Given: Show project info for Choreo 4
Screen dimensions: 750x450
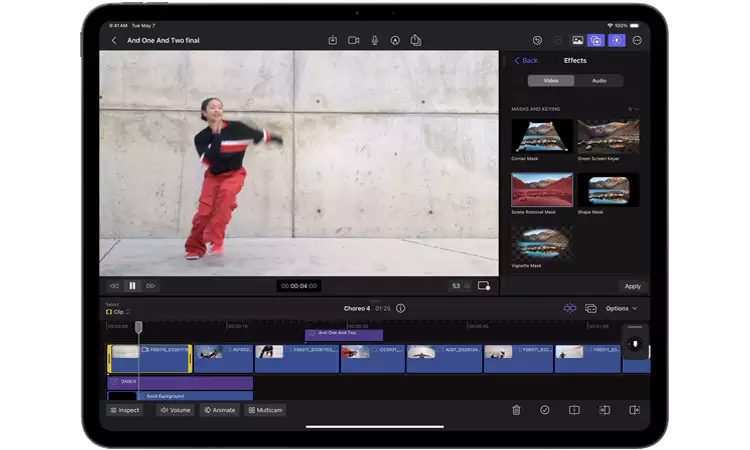Looking at the screenshot, I should (400, 308).
